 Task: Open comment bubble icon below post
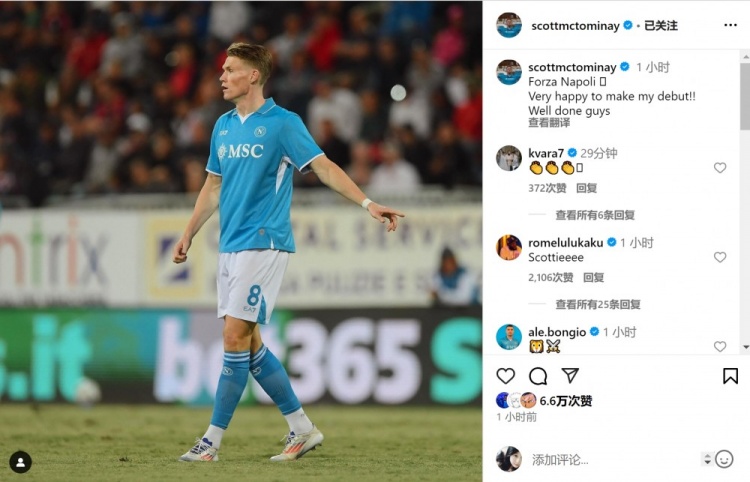tap(538, 376)
